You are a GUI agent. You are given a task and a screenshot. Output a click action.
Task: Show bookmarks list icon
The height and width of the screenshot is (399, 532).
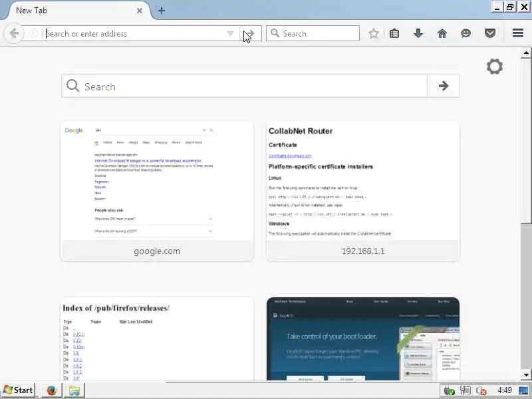pos(394,33)
